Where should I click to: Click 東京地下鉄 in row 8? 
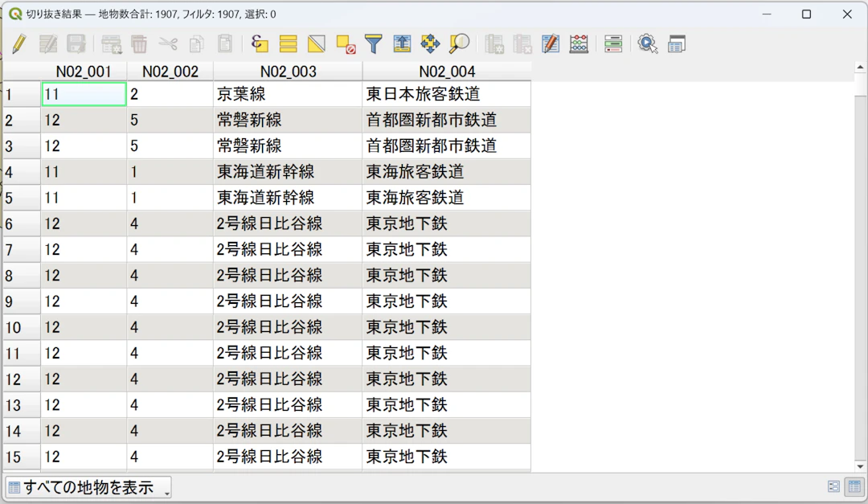click(447, 275)
